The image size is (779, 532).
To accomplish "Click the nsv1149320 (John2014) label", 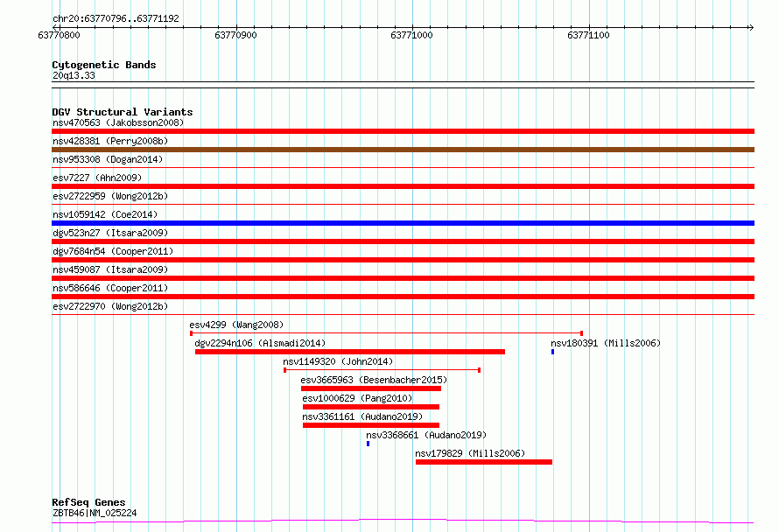I will (x=338, y=361).
